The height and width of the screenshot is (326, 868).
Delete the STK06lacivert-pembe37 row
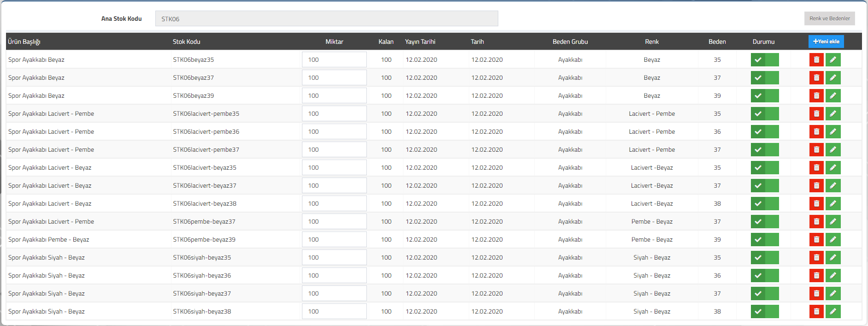click(816, 150)
